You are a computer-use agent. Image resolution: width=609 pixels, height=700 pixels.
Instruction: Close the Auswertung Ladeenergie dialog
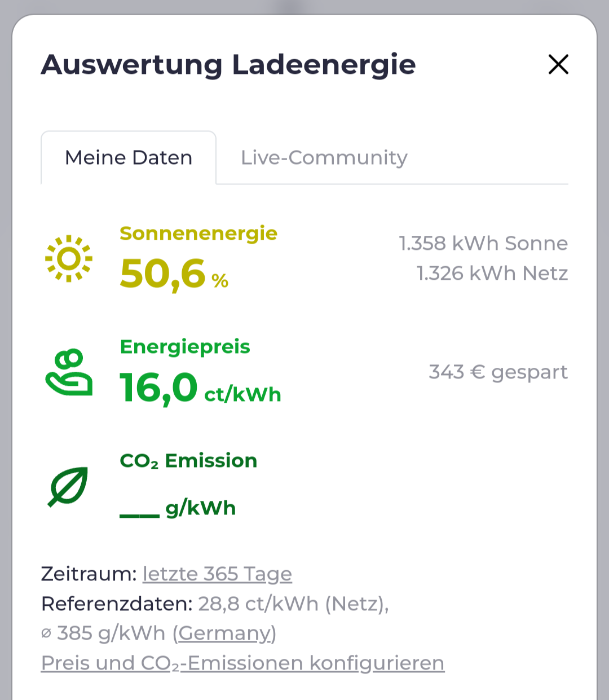[558, 64]
